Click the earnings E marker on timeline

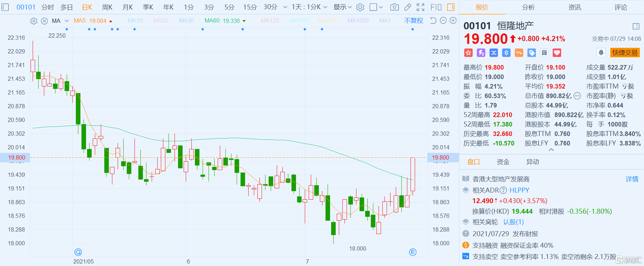pyautogui.click(x=413, y=252)
